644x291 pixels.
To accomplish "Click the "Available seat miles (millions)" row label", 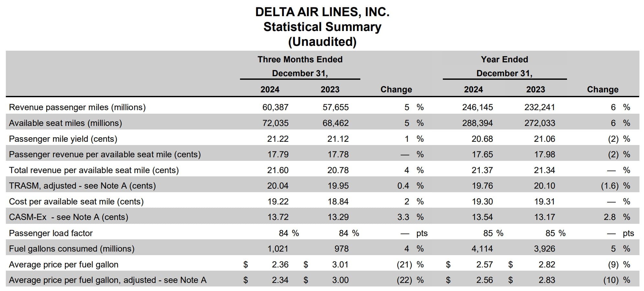I will [x=65, y=123].
